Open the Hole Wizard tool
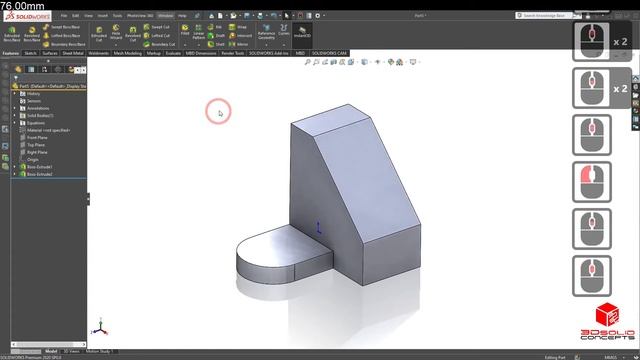 pyautogui.click(x=116, y=33)
